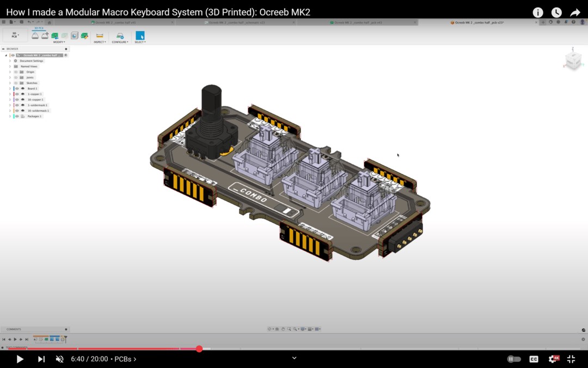This screenshot has height=368, width=588.
Task: Add video to Watch Later
Action: 556,13
